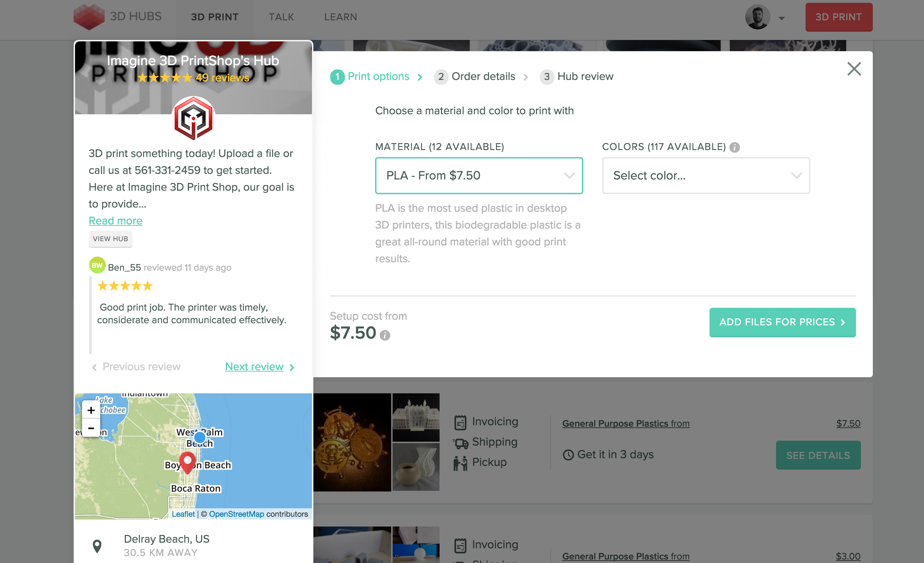Go to Hub review step

pyautogui.click(x=585, y=76)
